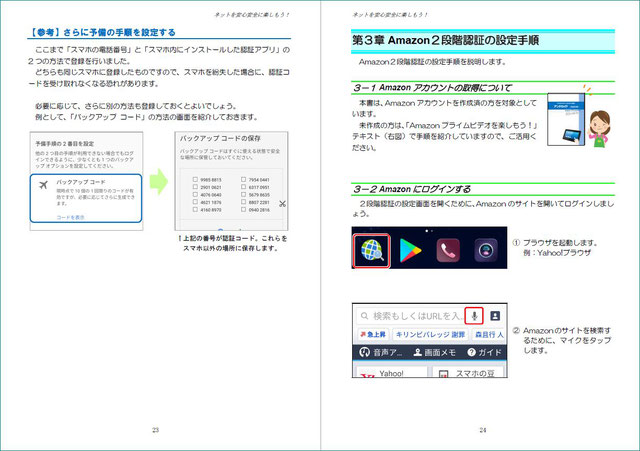This screenshot has width=640, height=451.
Task: Click the stamp icon next to 画面メモ
Action: tap(418, 352)
